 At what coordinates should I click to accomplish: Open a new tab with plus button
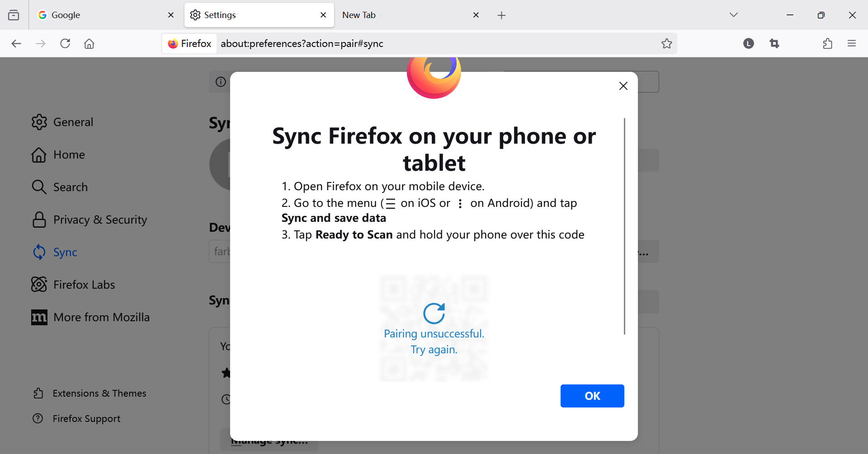tap(501, 15)
